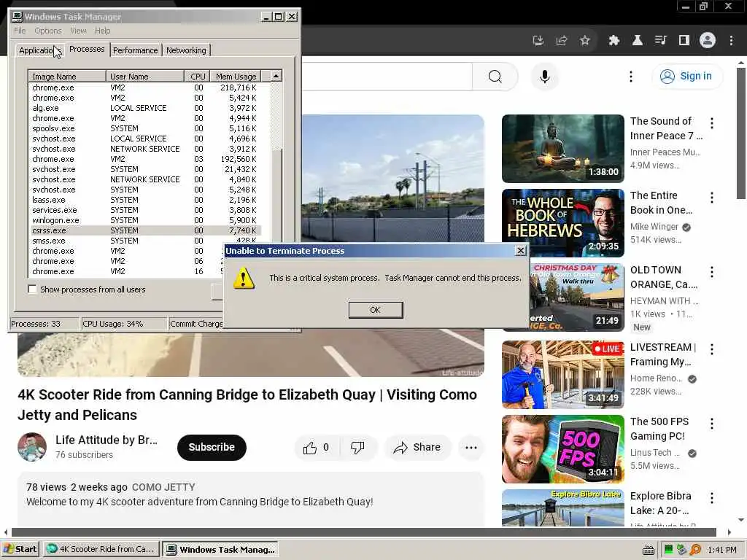
Task: Close the Unable to Terminate Process dialog
Action: tap(521, 251)
